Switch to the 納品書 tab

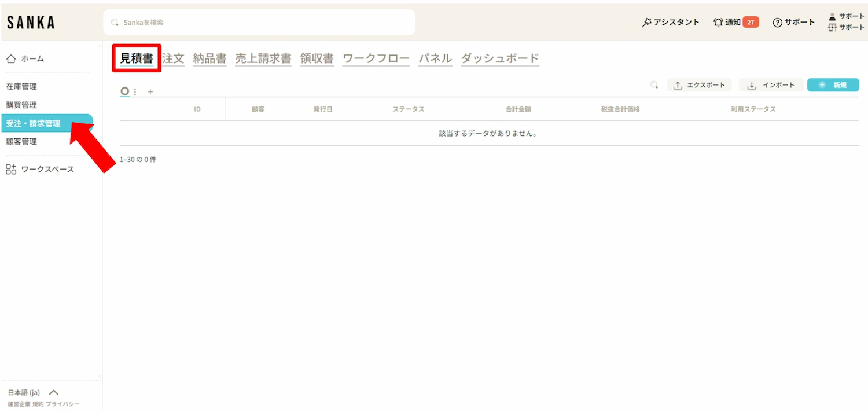point(209,58)
